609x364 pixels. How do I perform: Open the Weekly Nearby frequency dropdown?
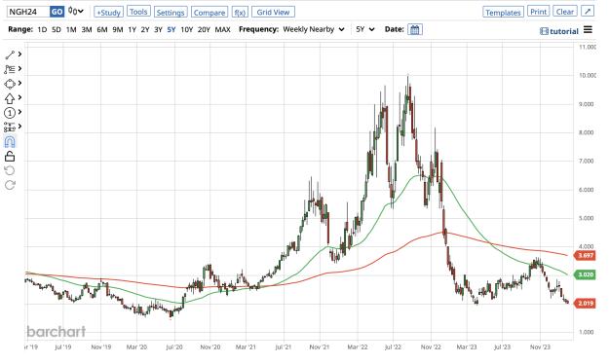(314, 29)
